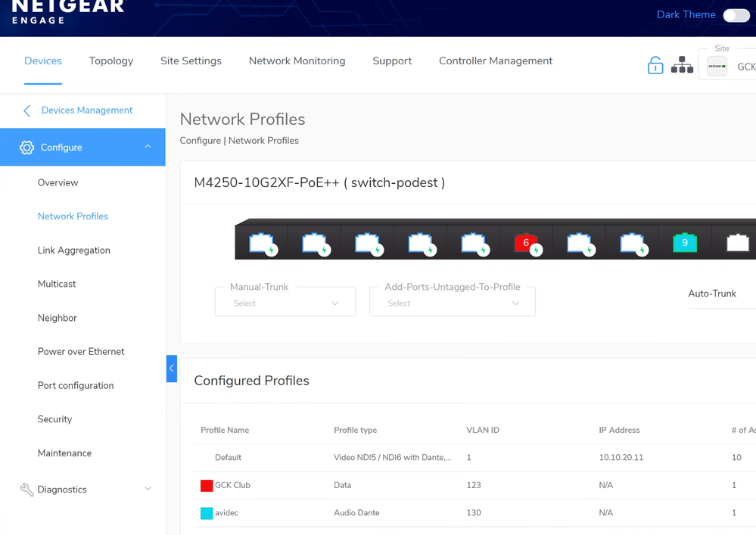Select switch port 7 icon
This screenshot has height=535, width=756.
pyautogui.click(x=579, y=243)
